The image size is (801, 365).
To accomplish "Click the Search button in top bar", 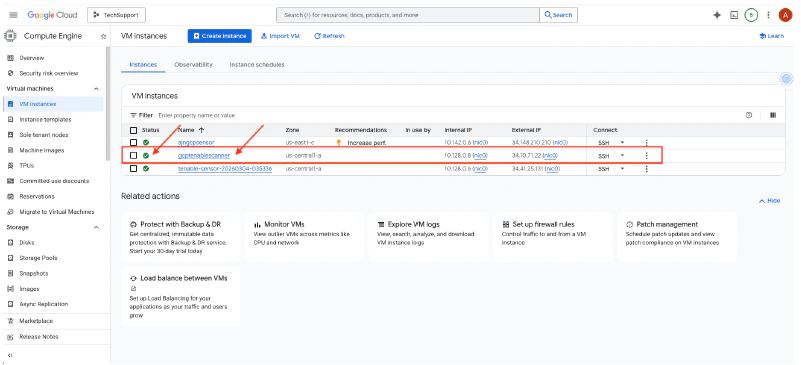I will click(x=558, y=15).
